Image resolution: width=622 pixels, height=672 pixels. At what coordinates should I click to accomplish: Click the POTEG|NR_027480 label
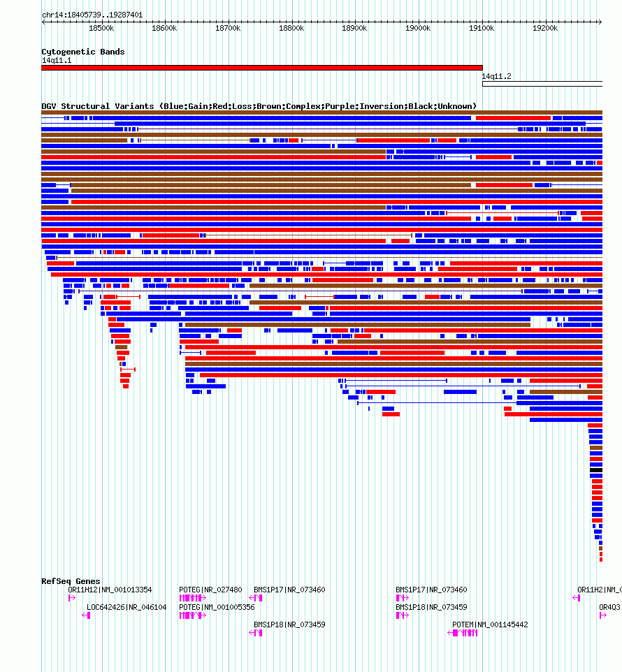point(210,590)
